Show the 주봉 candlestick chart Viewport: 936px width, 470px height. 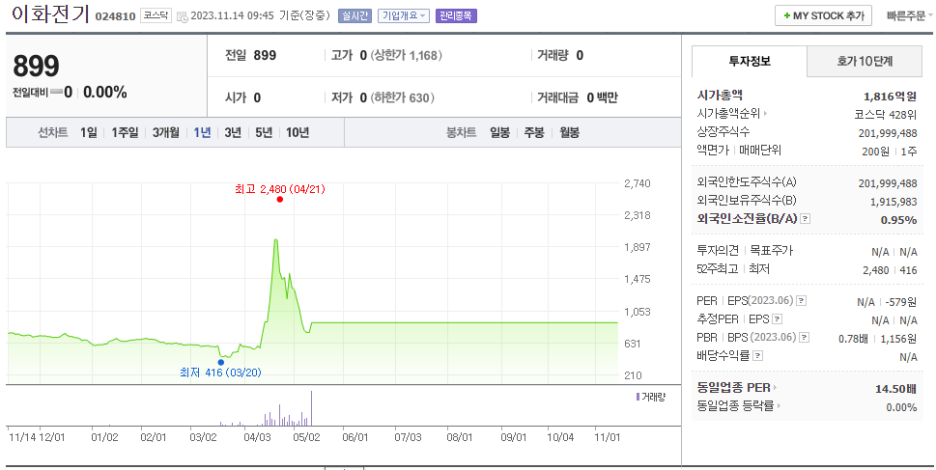534,133
